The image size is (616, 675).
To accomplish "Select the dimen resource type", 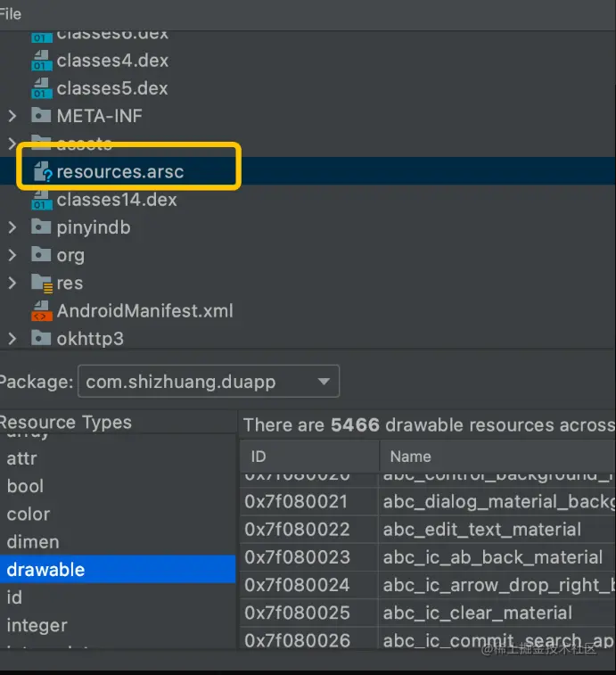I will point(33,542).
